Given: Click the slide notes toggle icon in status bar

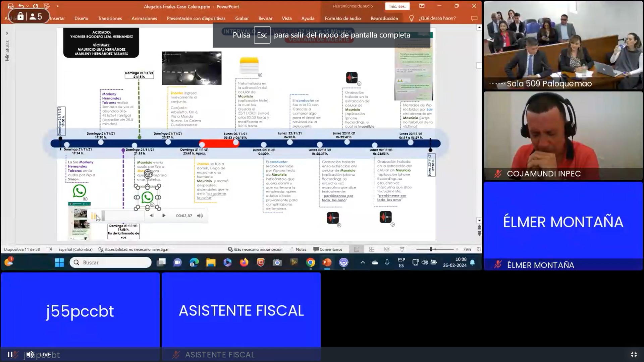Looking at the screenshot, I should point(49,249).
